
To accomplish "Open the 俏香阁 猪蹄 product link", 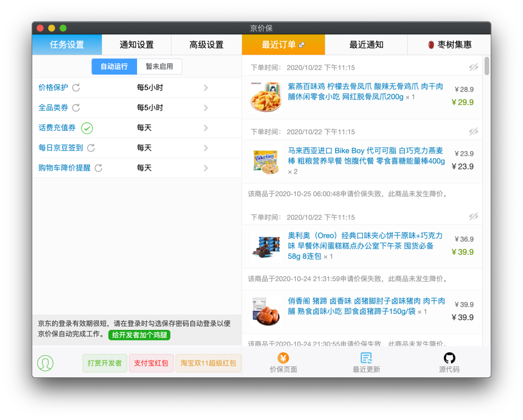I will tap(366, 306).
